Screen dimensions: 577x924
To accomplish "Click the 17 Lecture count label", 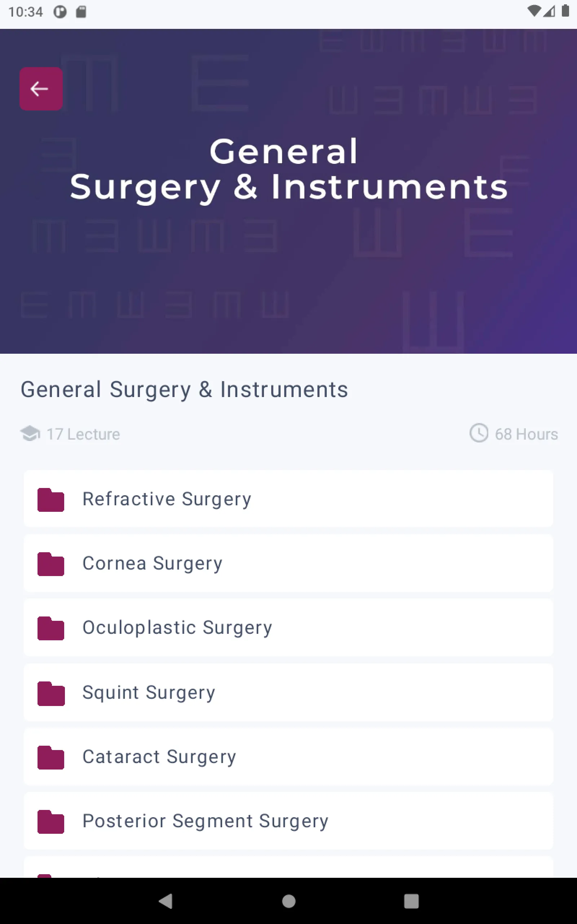I will tap(83, 434).
